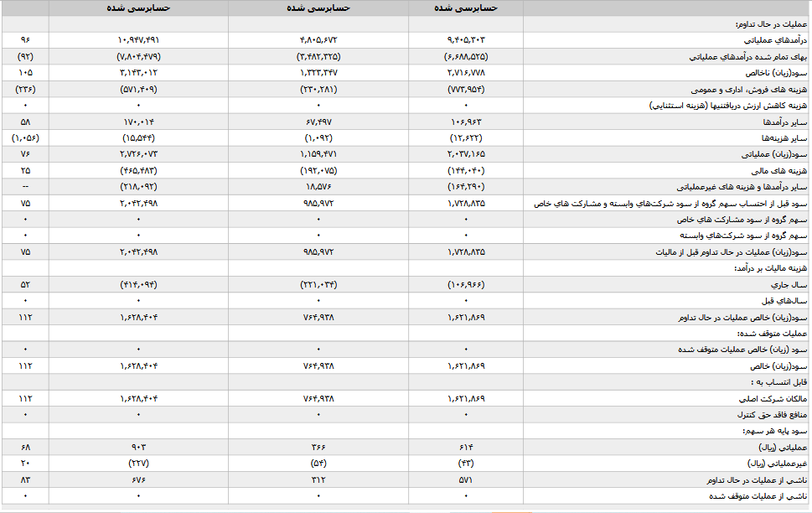Select the 'سال جاری' tax row label
This screenshot has width=812, height=513.
pyautogui.click(x=789, y=284)
